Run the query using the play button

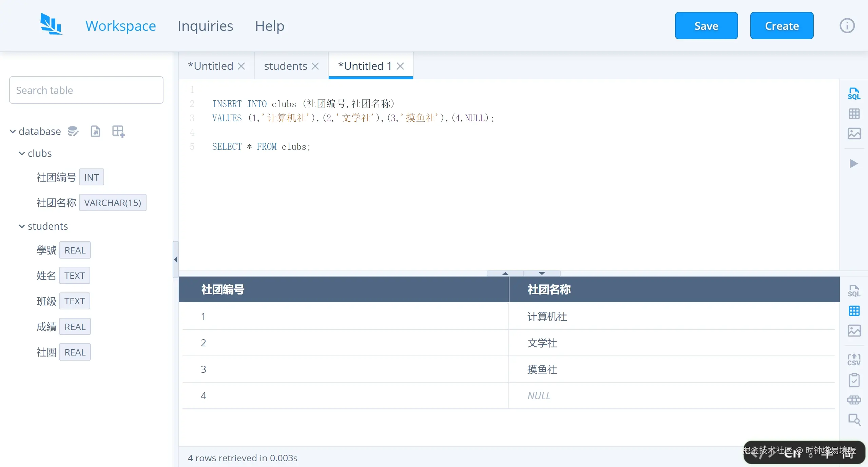[854, 164]
